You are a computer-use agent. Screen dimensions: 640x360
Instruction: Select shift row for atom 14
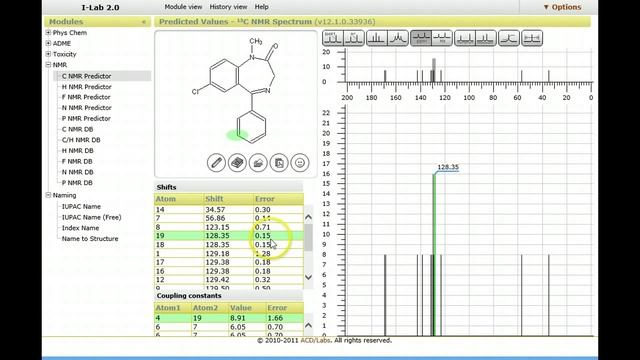[x=229, y=209]
